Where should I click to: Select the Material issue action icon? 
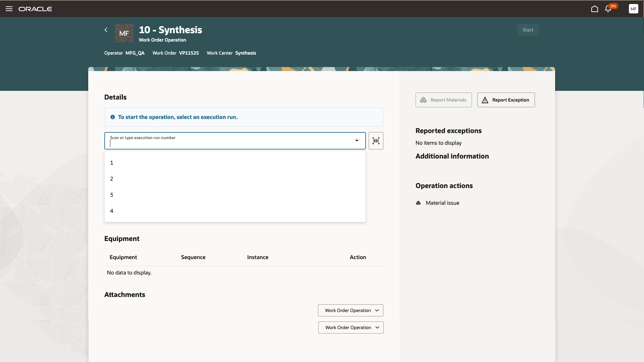coord(418,203)
